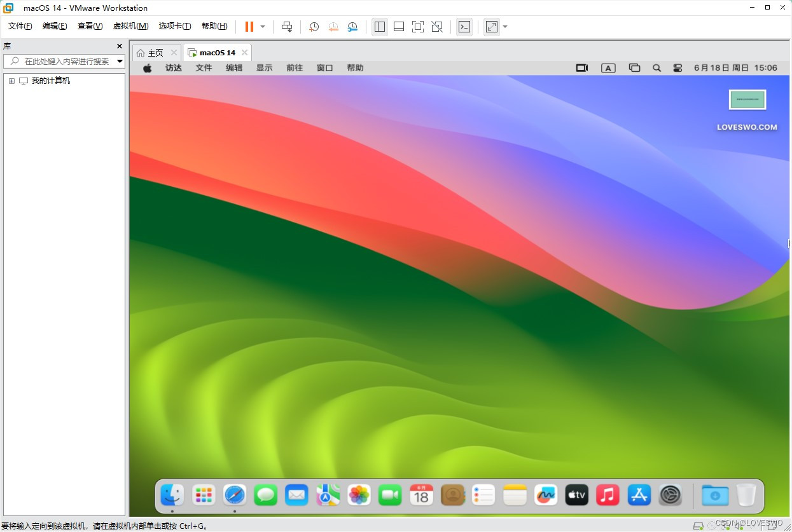Click the date and time 6月18日 周日 15:06
The height and width of the screenshot is (532, 792).
click(x=735, y=68)
